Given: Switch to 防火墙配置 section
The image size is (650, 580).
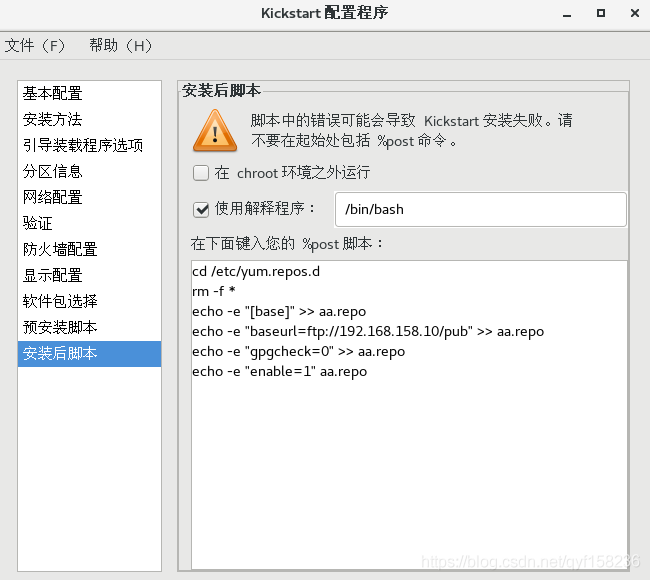Looking at the screenshot, I should point(89,249).
